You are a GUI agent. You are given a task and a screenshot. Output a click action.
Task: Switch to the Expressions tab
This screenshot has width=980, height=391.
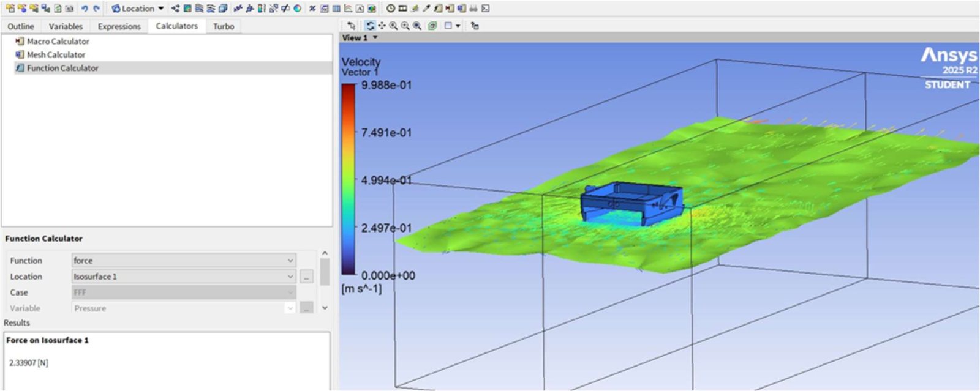coord(119,26)
